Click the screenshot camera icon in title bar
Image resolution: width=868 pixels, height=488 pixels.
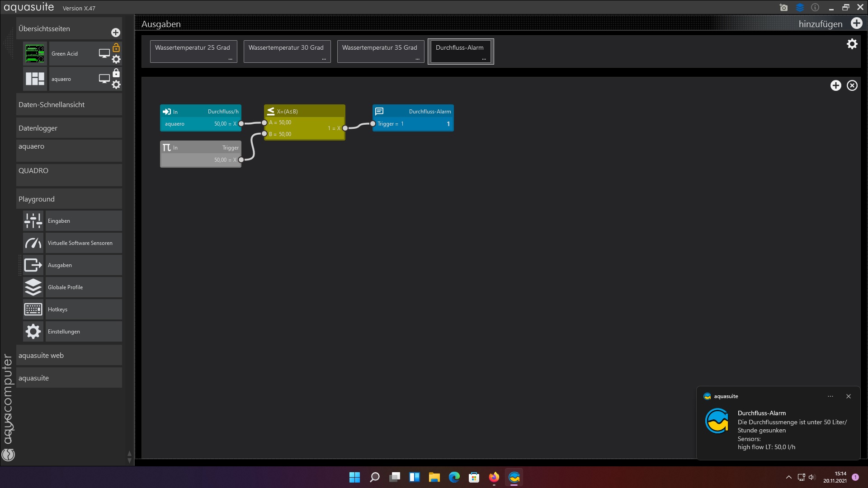click(783, 8)
